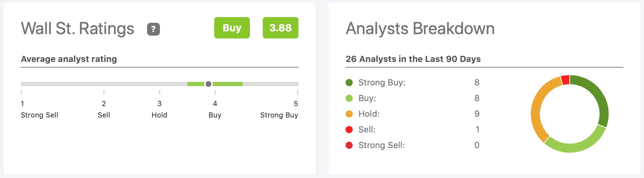Click the Wall St. Ratings heading
The image size is (644, 178).
pos(77,28)
